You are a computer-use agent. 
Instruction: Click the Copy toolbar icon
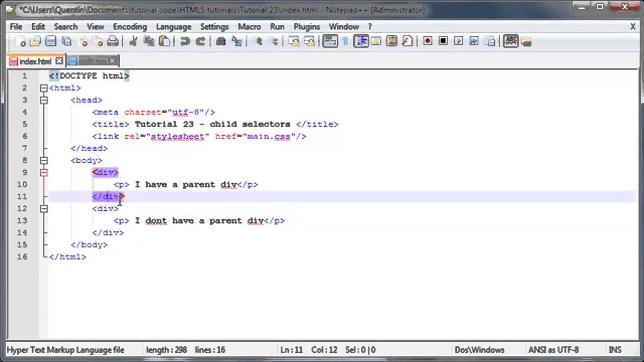[149, 42]
